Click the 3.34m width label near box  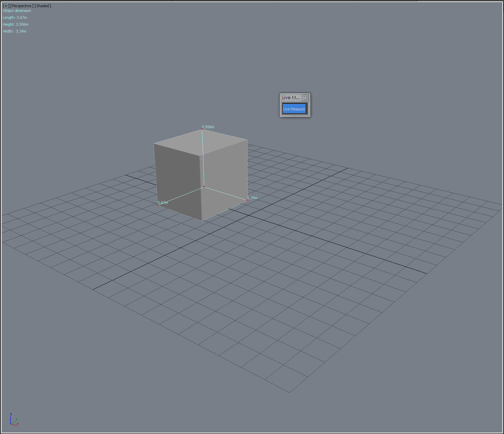252,198
